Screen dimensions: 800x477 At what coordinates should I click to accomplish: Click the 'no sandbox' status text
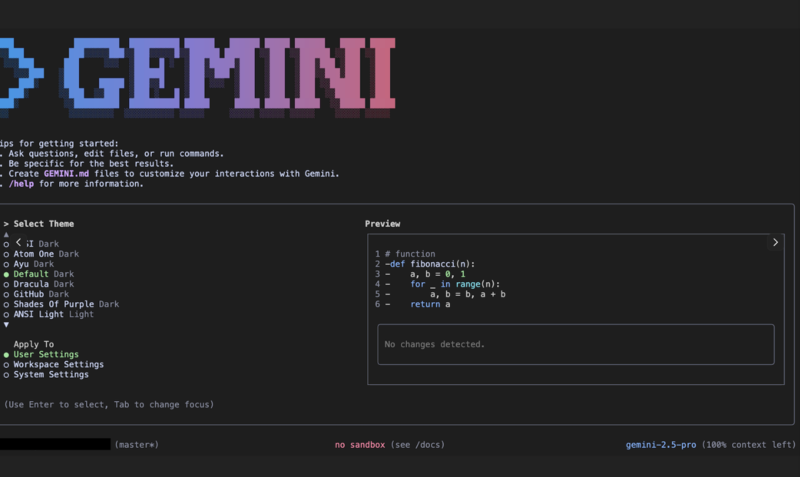360,445
